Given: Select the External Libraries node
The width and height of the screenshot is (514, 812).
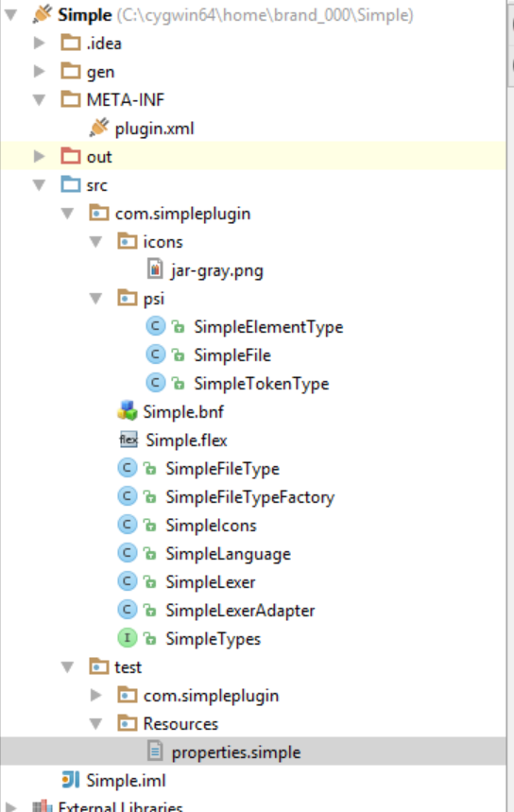Looking at the screenshot, I should tap(120, 806).
